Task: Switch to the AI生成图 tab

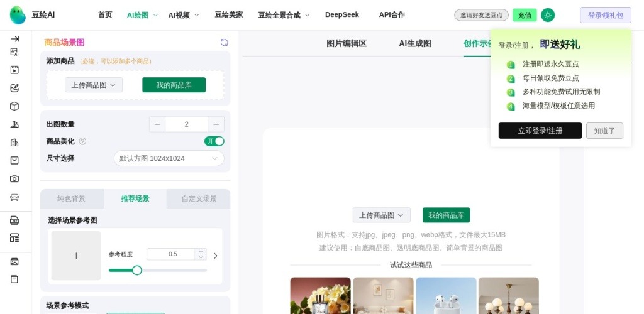Action: coord(415,43)
